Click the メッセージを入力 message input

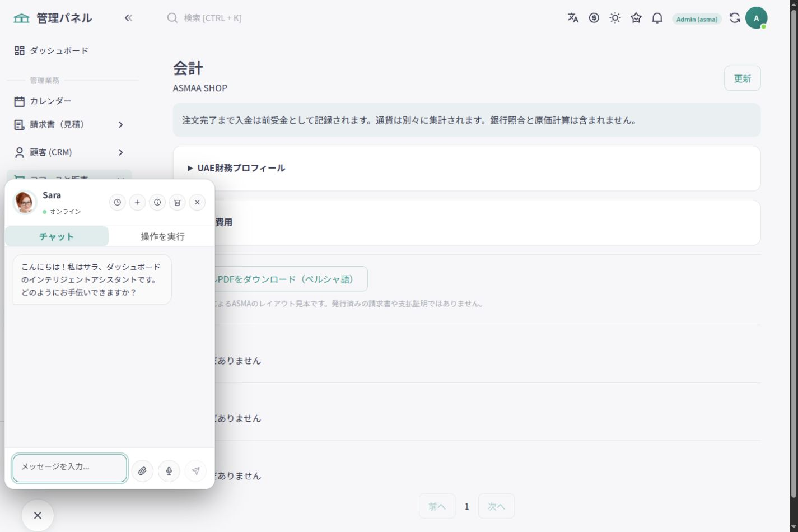[70, 468]
